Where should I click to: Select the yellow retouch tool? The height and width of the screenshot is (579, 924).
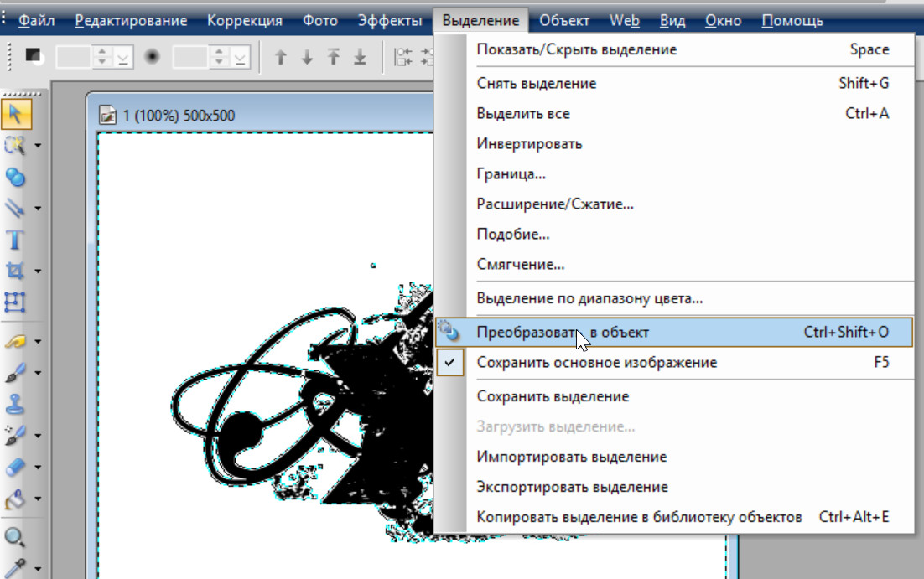[x=15, y=341]
